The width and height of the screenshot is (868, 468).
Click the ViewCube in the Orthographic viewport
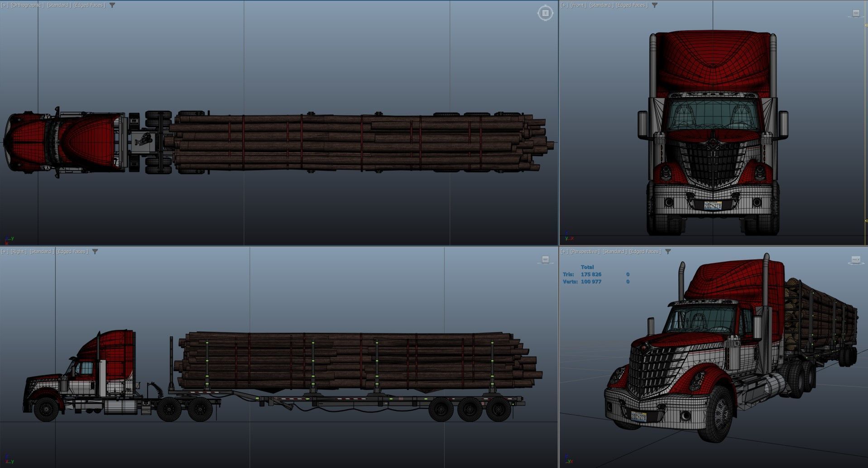(x=545, y=13)
